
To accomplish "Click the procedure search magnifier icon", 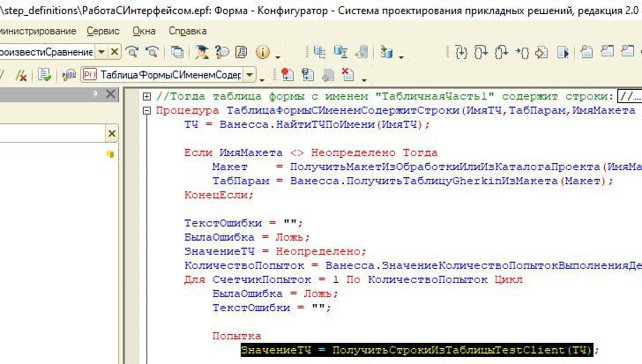I will [69, 75].
